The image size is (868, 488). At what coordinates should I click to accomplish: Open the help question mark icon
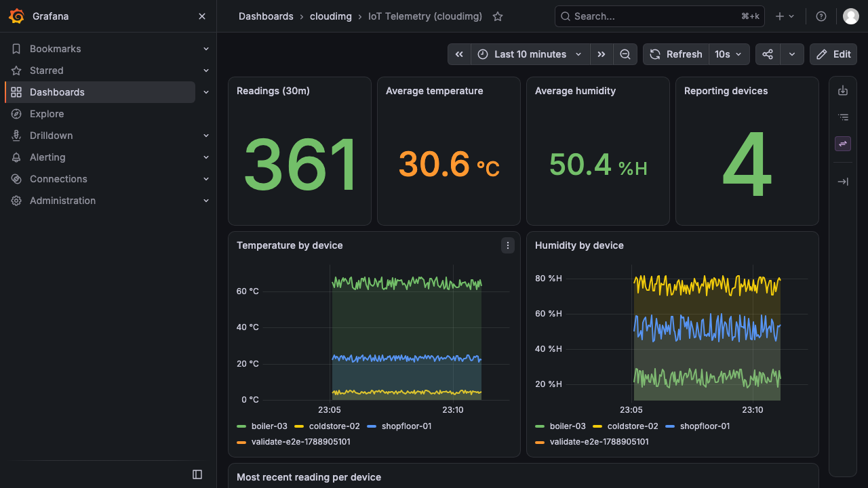(821, 16)
